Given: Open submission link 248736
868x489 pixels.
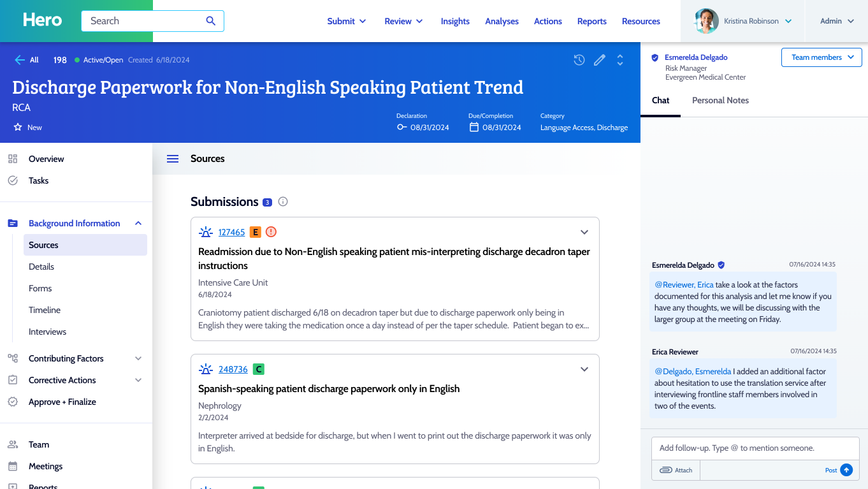Looking at the screenshot, I should pos(233,369).
